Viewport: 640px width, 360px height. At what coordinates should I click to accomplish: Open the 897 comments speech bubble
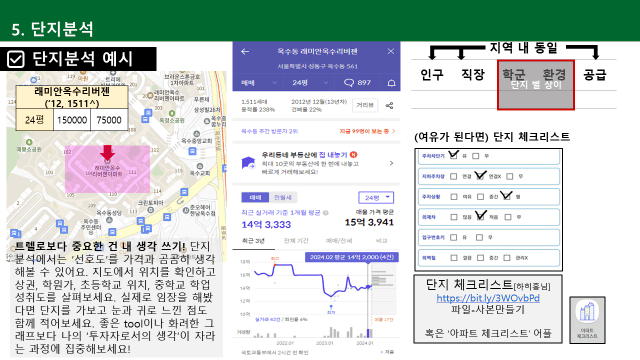pyautogui.click(x=349, y=82)
